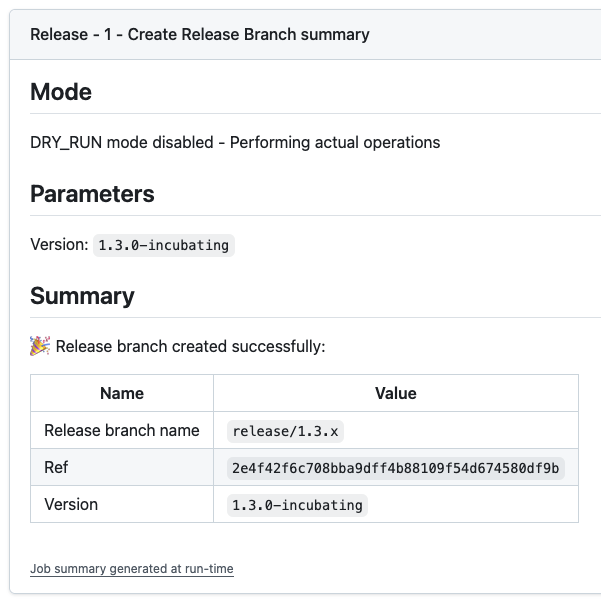Open the 'Job summary generated at run-time' link
601x606 pixels.
tap(131, 569)
